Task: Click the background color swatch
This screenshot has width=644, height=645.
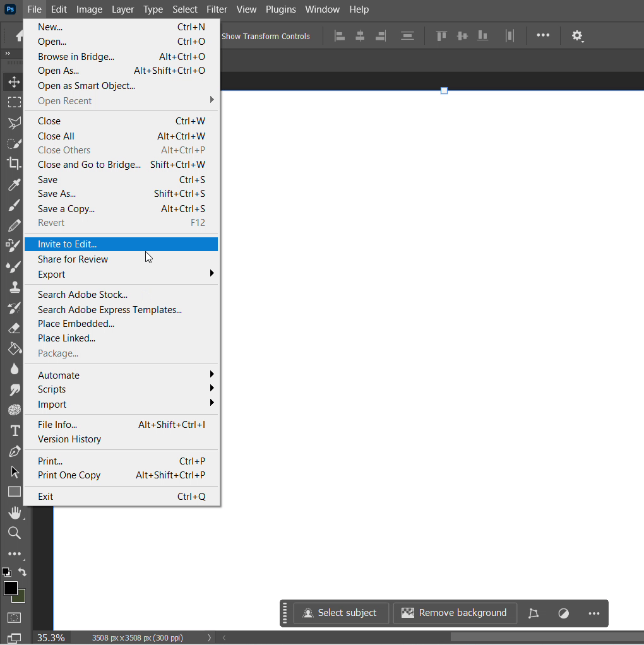Action: (21, 597)
